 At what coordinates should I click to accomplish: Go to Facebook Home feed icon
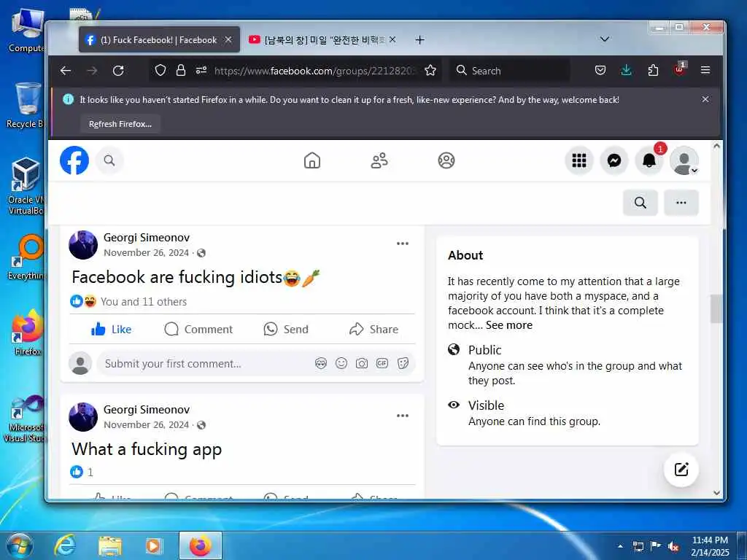312,160
